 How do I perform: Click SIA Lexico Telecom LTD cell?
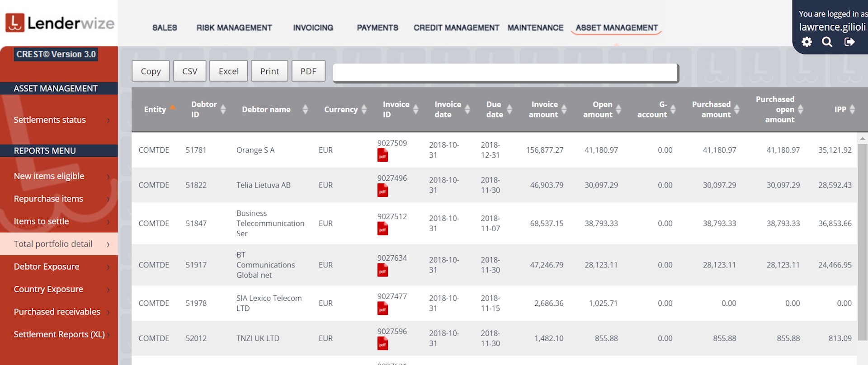[269, 303]
